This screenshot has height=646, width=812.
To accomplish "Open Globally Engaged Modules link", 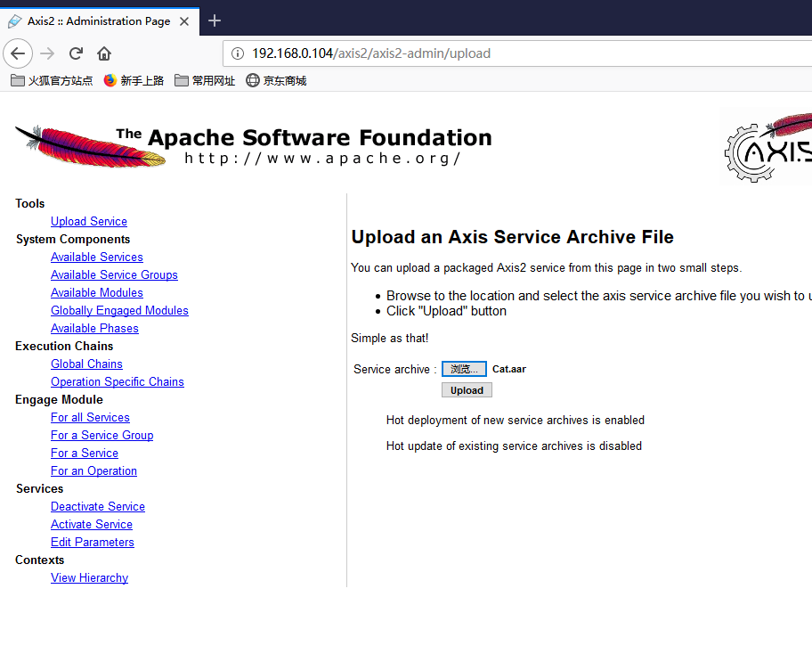I will 119,311.
